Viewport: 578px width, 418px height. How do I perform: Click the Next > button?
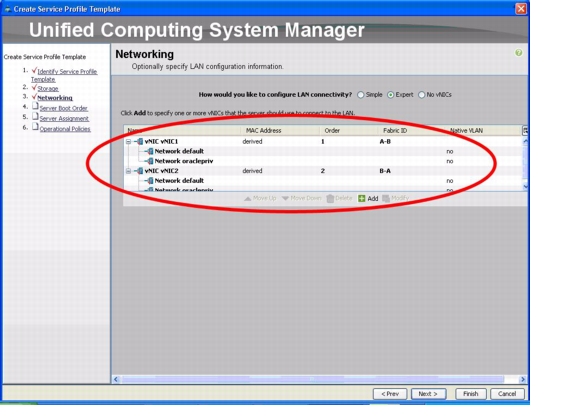click(x=428, y=394)
